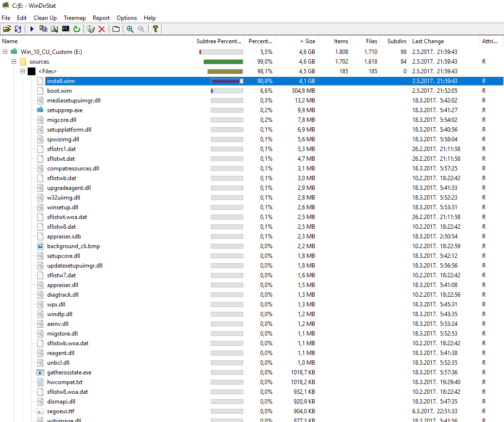
Task: Open the Clean Up menu
Action: click(45, 18)
